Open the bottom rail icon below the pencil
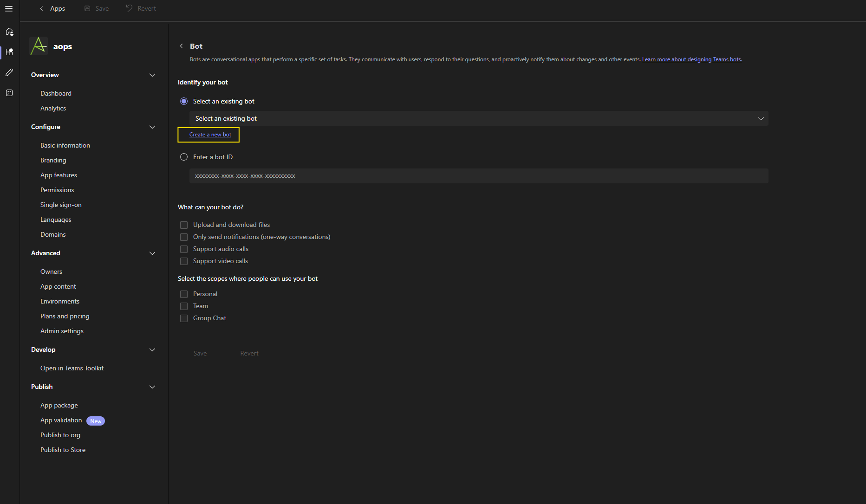Image resolution: width=866 pixels, height=504 pixels. click(9, 93)
